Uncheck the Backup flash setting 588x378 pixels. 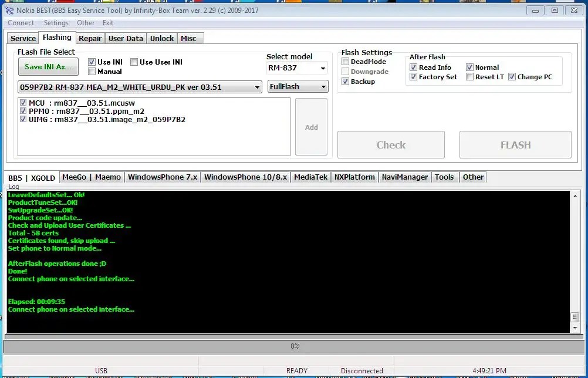(345, 81)
